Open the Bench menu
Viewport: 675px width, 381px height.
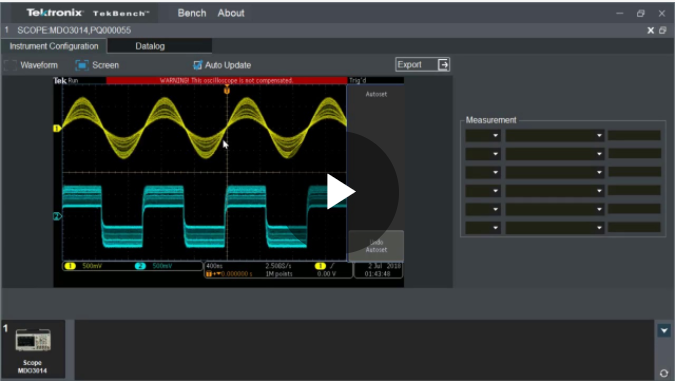tap(192, 13)
